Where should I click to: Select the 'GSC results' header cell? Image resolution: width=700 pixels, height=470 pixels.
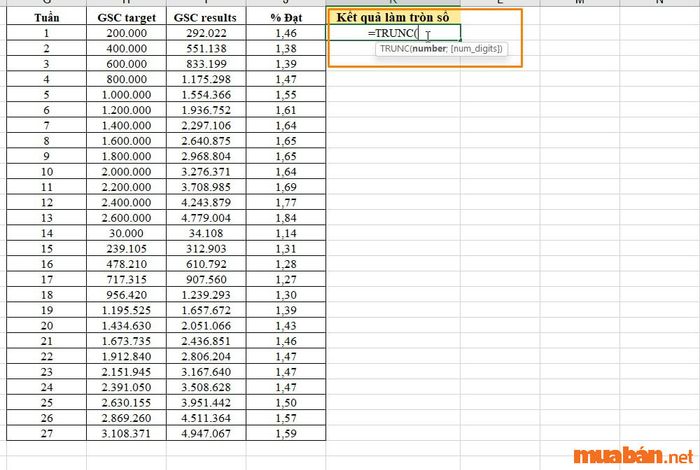[x=206, y=17]
